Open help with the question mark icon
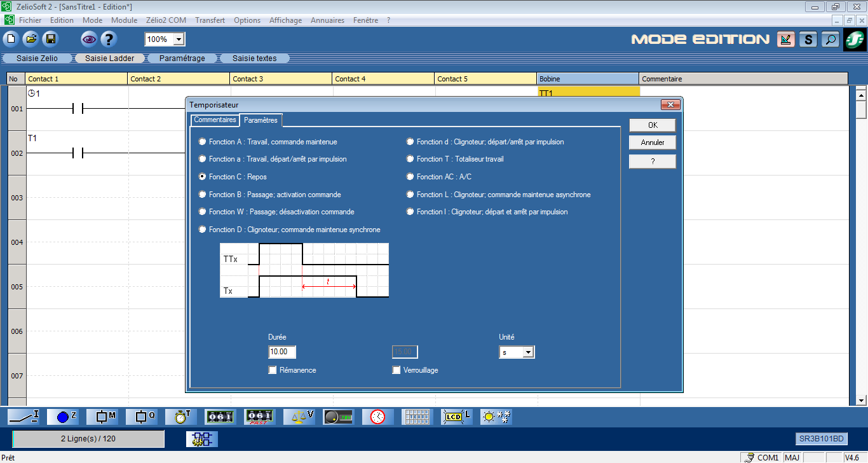The height and width of the screenshot is (463, 868). pos(109,39)
